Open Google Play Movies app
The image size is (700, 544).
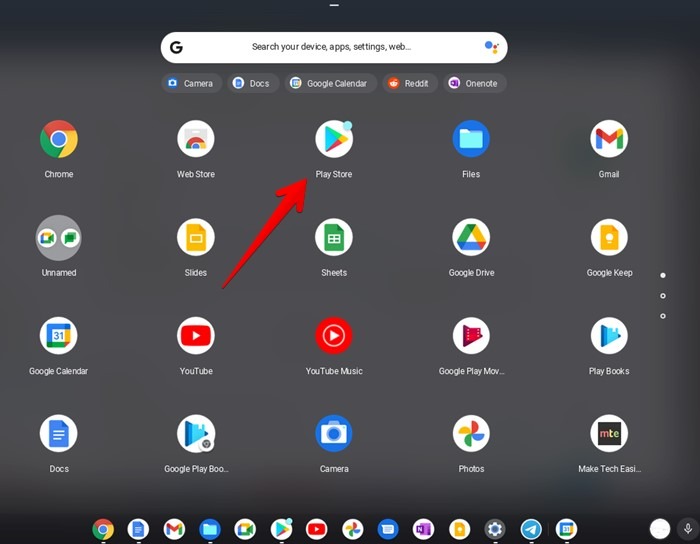471,336
